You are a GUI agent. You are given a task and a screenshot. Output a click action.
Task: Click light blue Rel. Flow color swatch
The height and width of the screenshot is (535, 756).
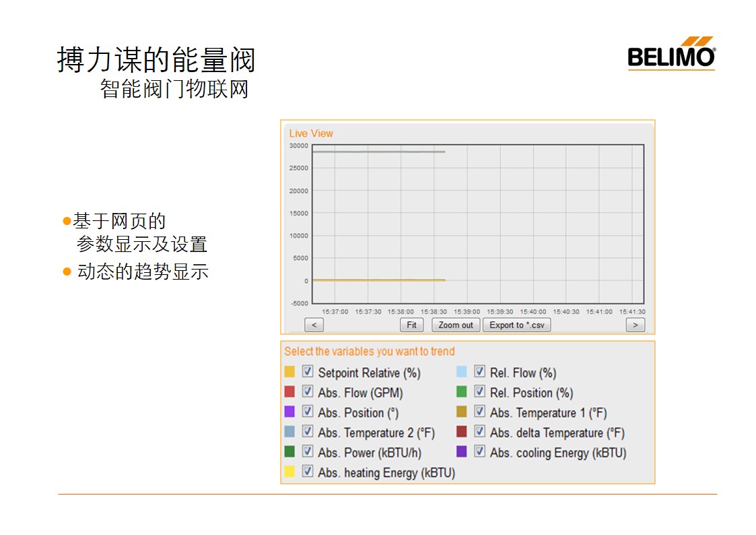pyautogui.click(x=461, y=371)
